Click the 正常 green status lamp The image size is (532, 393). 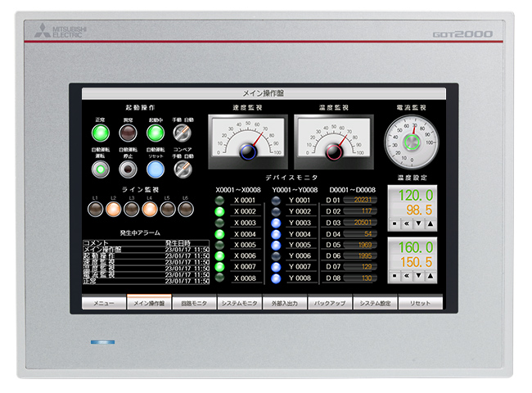(101, 133)
